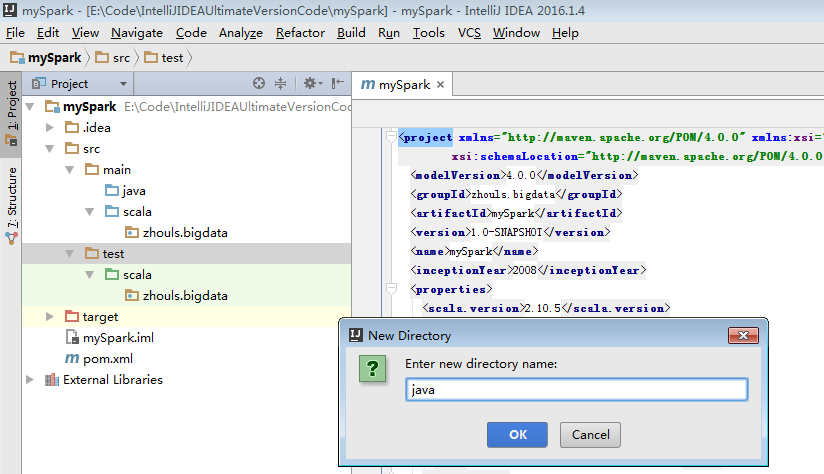Click the scala.version line in editor
This screenshot has width=824, height=474.
click(546, 308)
